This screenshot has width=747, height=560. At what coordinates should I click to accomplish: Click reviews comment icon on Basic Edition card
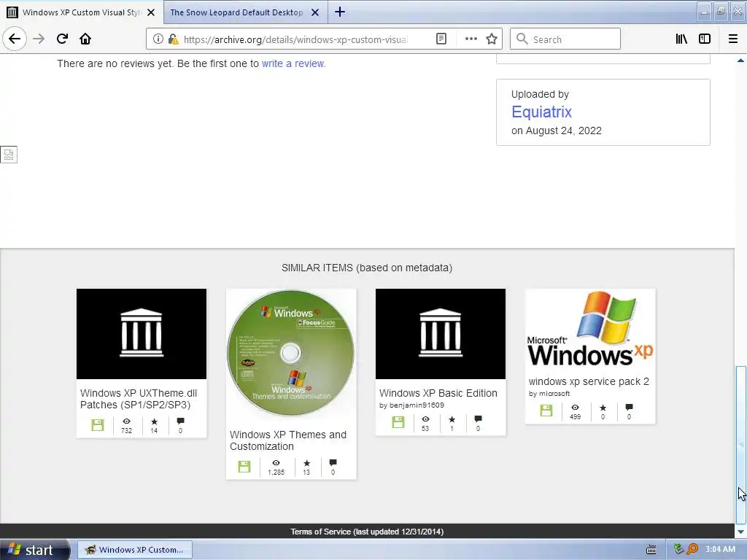click(479, 419)
